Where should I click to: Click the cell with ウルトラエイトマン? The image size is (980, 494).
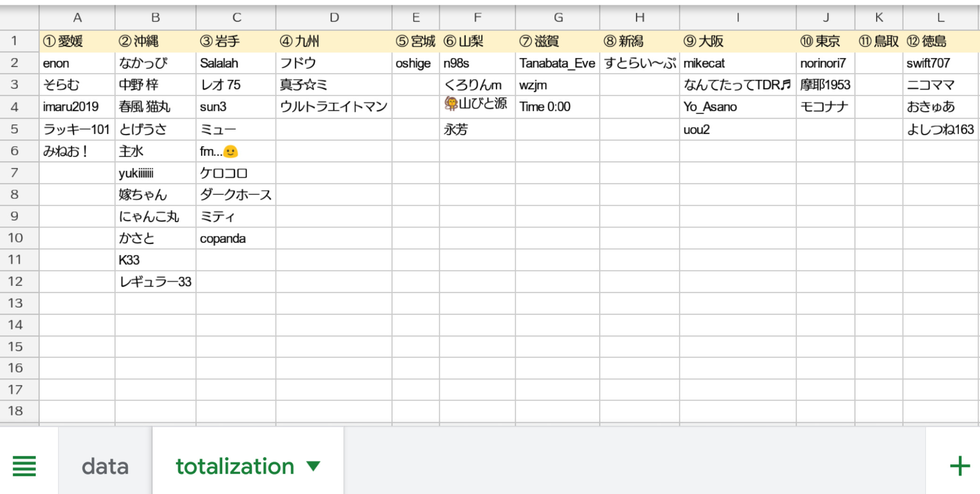pos(334,107)
